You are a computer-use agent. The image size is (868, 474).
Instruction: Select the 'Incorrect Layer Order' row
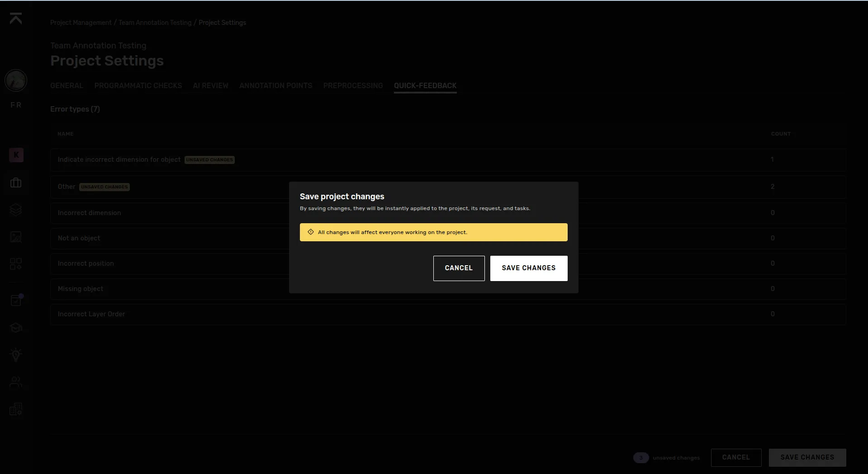(448, 314)
